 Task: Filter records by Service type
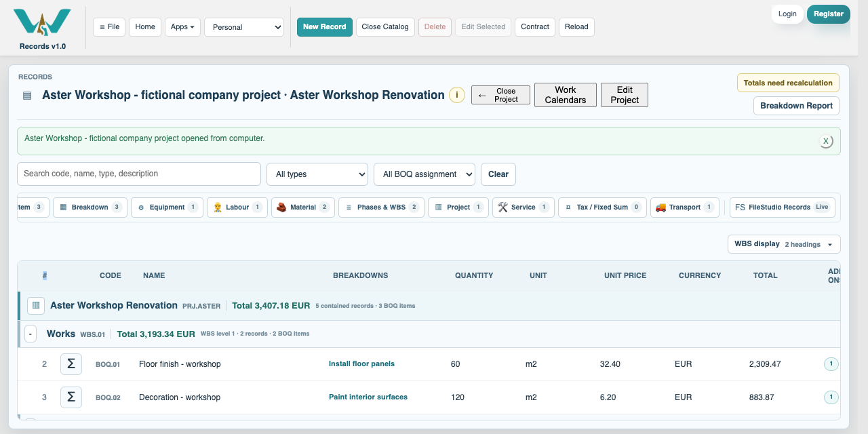[x=524, y=208]
